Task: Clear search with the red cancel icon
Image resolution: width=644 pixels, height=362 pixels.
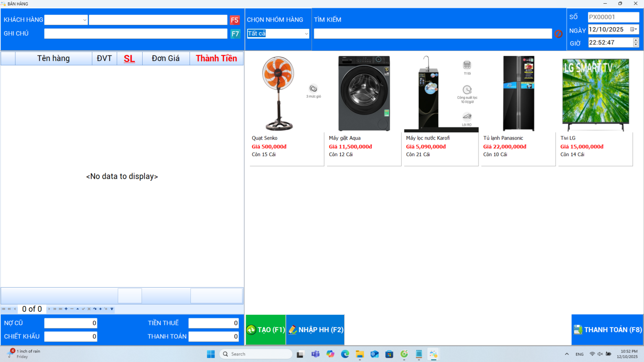Action: [x=558, y=34]
